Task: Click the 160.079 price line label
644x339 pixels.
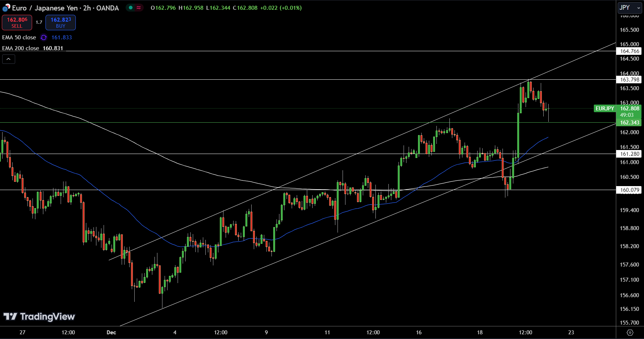Action: click(630, 190)
